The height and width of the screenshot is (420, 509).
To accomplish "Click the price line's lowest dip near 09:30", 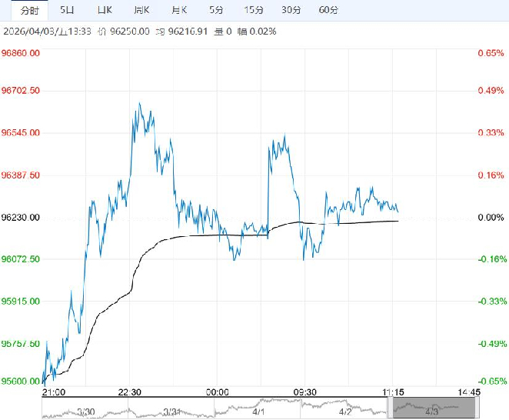I will point(304,260).
